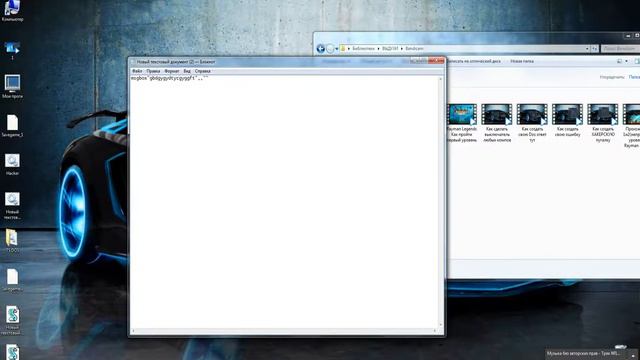Click the msgbox text line in Notepad
The image size is (640, 360).
click(x=169, y=78)
